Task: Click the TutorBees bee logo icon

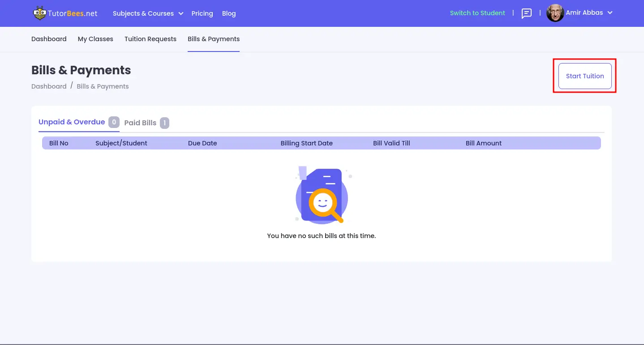Action: (39, 13)
